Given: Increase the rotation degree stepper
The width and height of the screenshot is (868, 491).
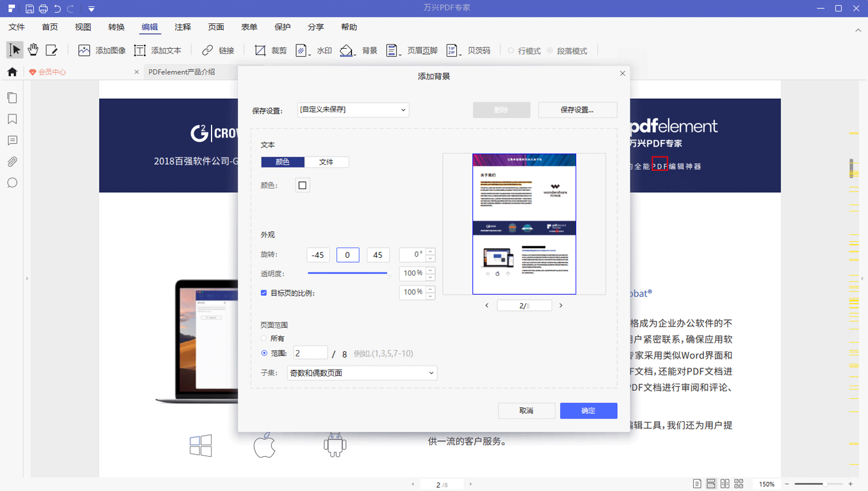Looking at the screenshot, I should click(430, 251).
